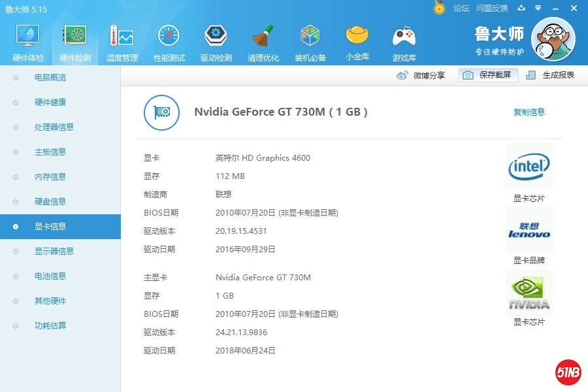Share via 微博分享 button
Screen dimensions: 588x392
421,75
